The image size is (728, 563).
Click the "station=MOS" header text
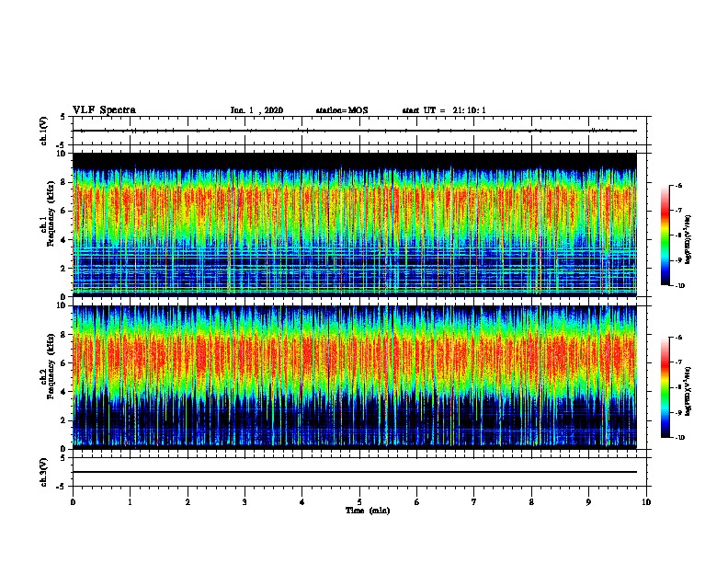[342, 110]
